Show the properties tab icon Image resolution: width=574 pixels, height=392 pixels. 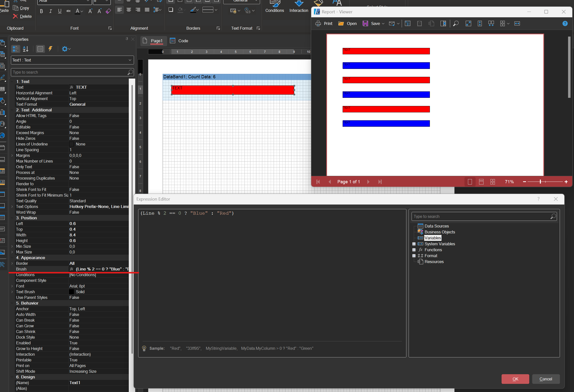click(x=40, y=49)
